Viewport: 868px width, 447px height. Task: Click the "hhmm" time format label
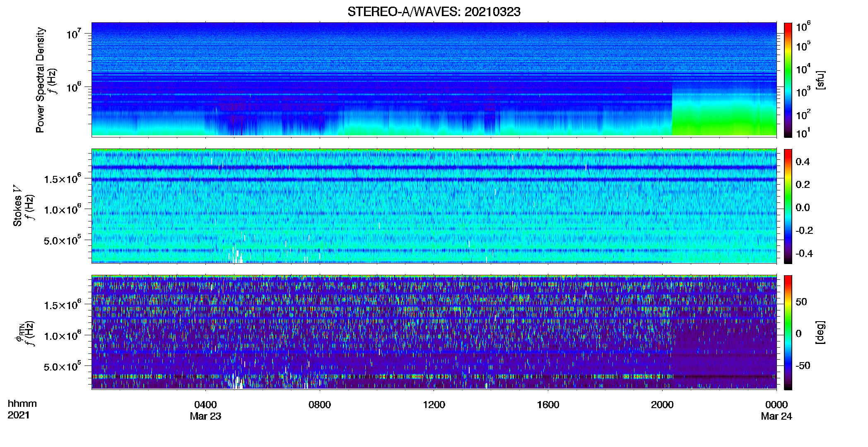click(22, 404)
